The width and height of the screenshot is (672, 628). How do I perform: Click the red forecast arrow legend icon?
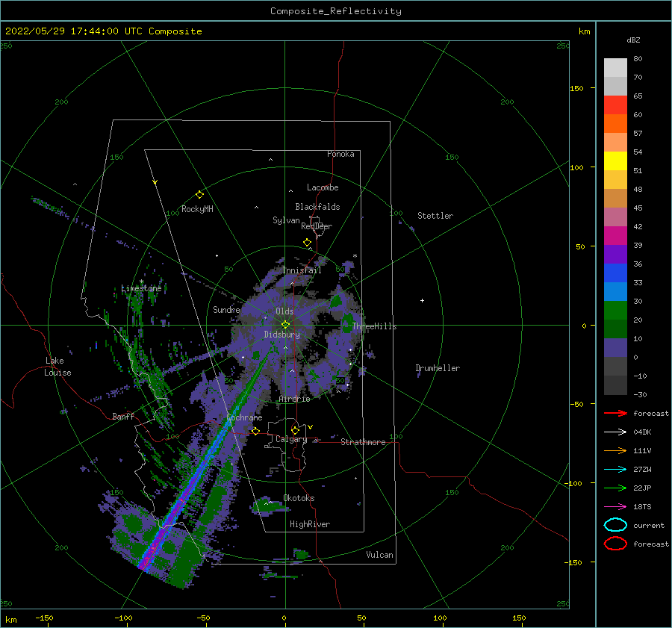[x=615, y=413]
